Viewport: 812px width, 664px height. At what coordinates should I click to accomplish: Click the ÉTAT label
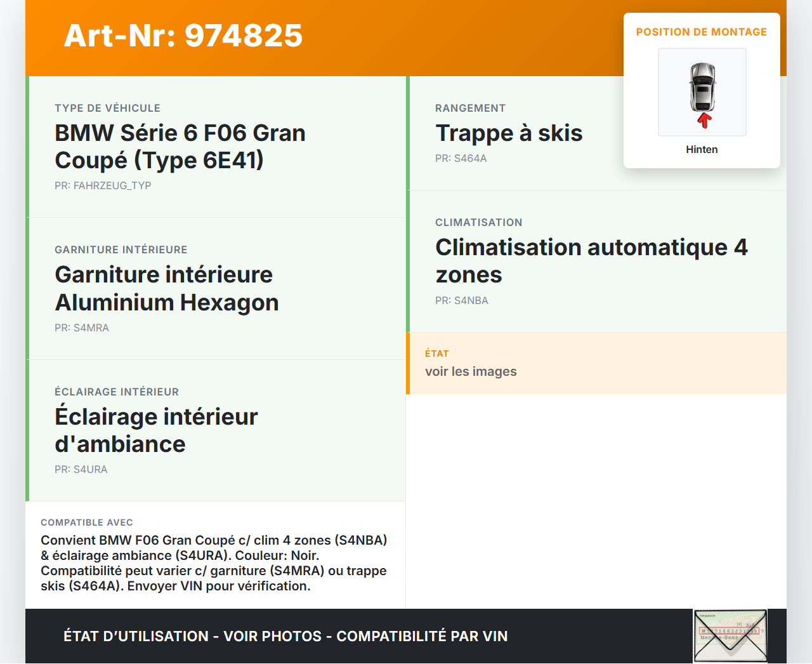click(437, 354)
